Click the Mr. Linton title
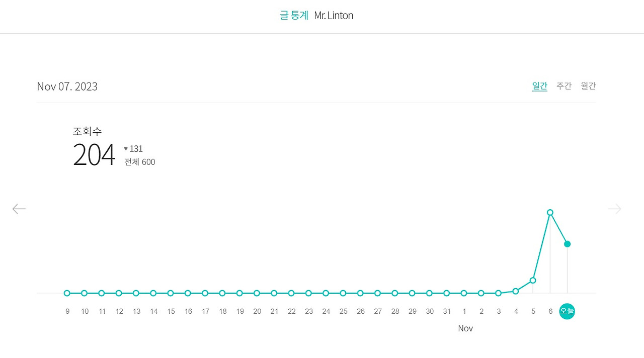This screenshot has width=644, height=358. tap(334, 16)
